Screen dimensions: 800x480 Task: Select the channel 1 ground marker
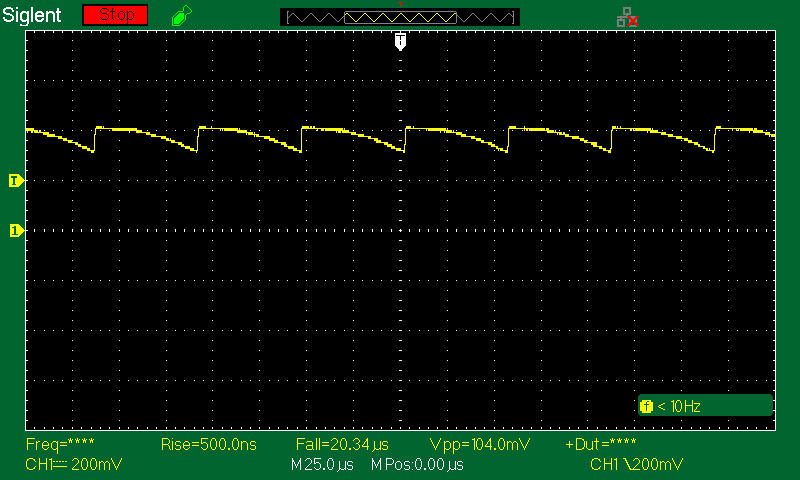[16, 231]
